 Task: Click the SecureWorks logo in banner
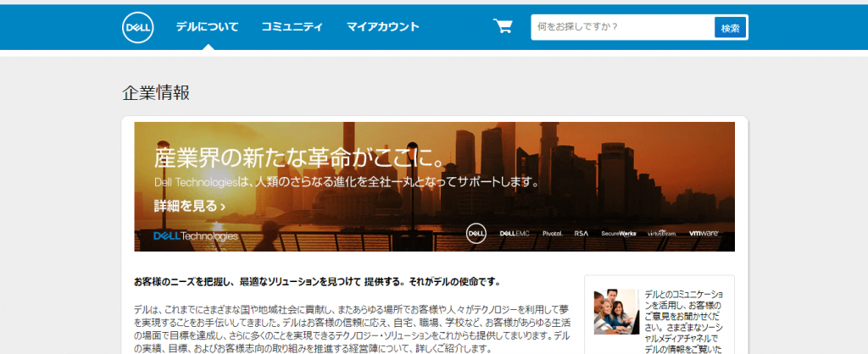(x=618, y=234)
